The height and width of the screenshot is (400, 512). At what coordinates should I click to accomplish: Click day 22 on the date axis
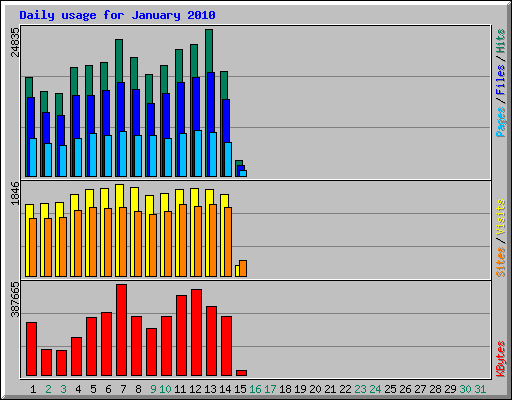click(x=345, y=389)
